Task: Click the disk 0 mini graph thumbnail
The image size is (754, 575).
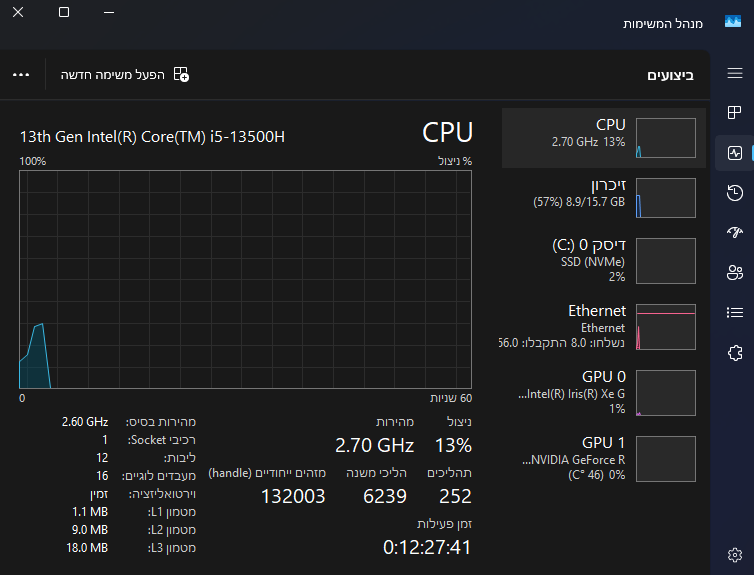Action: [666, 261]
